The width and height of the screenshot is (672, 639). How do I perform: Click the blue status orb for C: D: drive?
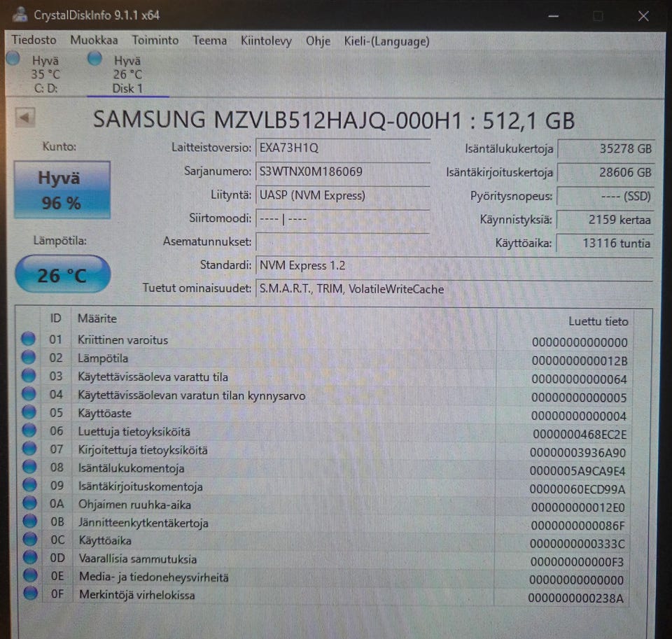coord(13,59)
